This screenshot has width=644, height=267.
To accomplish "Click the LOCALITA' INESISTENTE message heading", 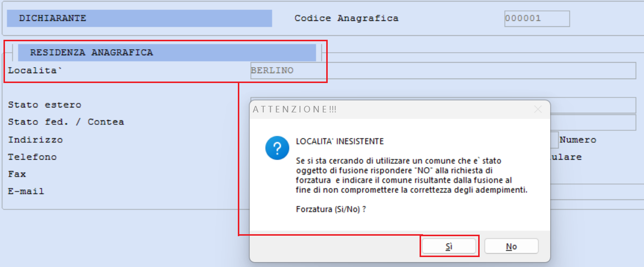I will pos(340,142).
